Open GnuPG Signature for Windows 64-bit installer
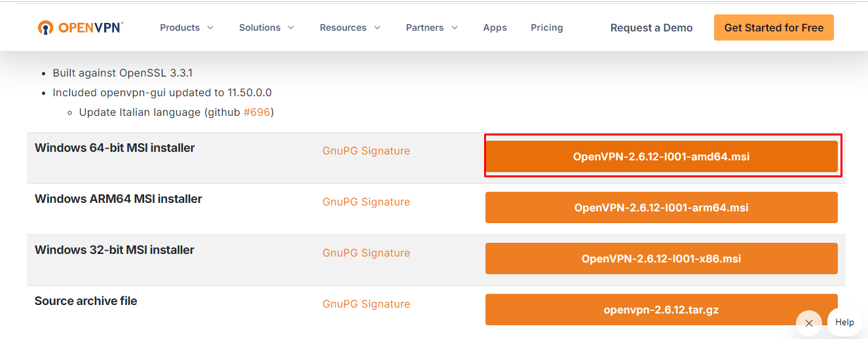 366,151
